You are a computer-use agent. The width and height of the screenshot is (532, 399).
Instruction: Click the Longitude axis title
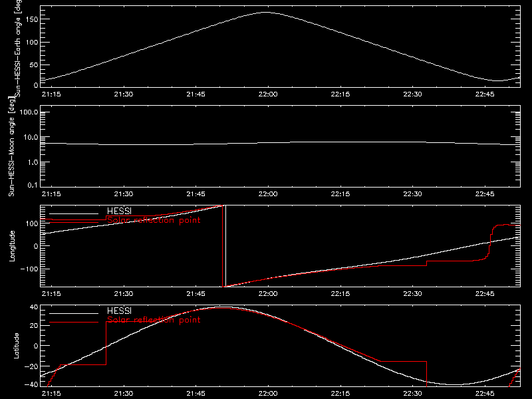12,246
